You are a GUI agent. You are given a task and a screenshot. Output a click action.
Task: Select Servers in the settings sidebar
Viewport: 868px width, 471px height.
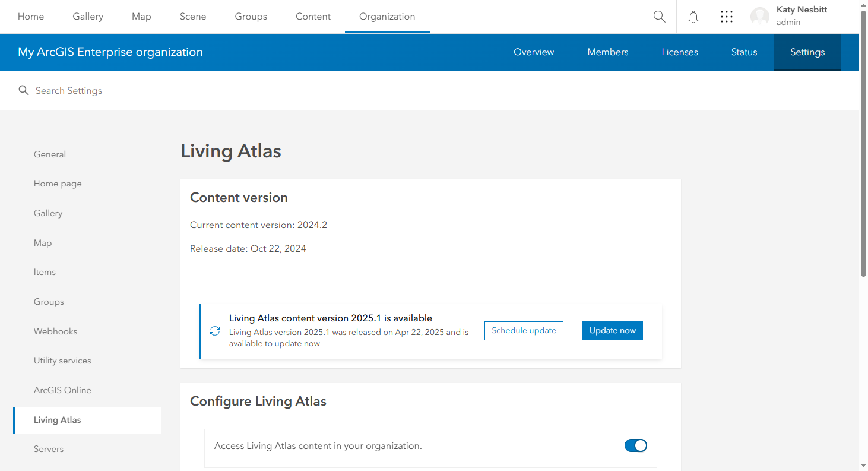[49, 448]
